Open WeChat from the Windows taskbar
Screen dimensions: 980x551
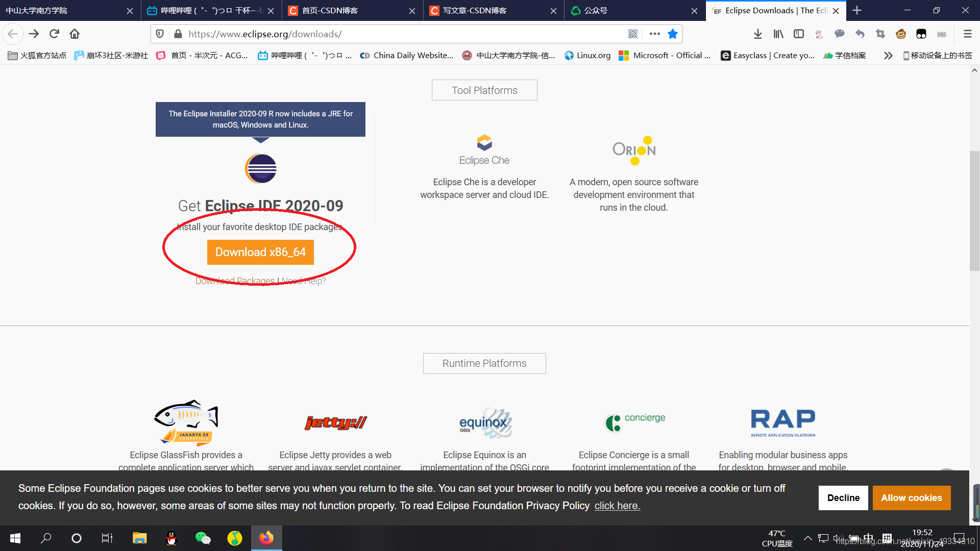[203, 538]
